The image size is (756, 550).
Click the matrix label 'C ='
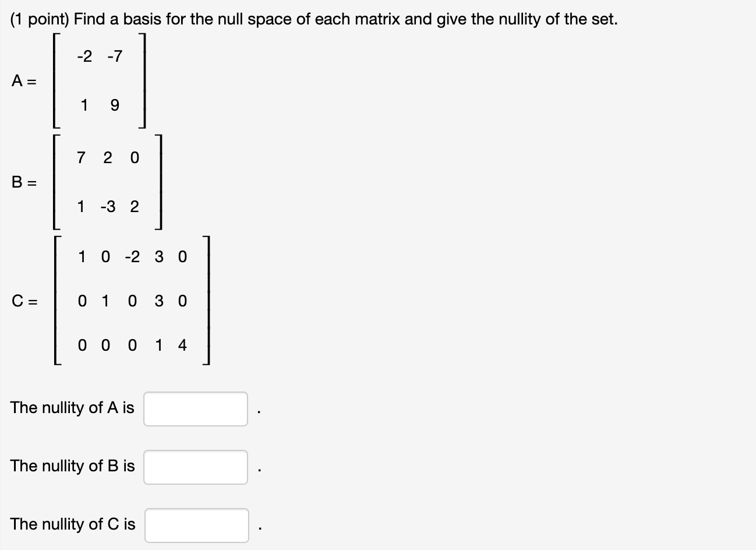(25, 302)
